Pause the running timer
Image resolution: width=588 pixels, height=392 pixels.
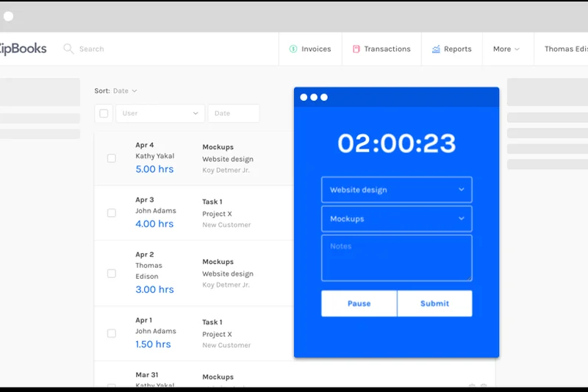[x=359, y=304]
